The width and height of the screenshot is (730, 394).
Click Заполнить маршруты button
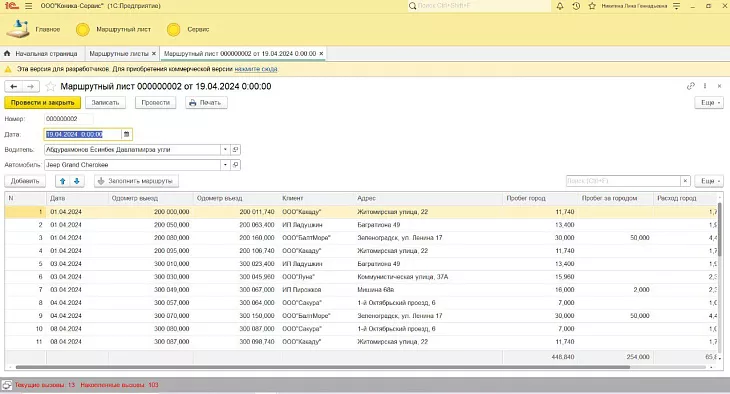(136, 181)
